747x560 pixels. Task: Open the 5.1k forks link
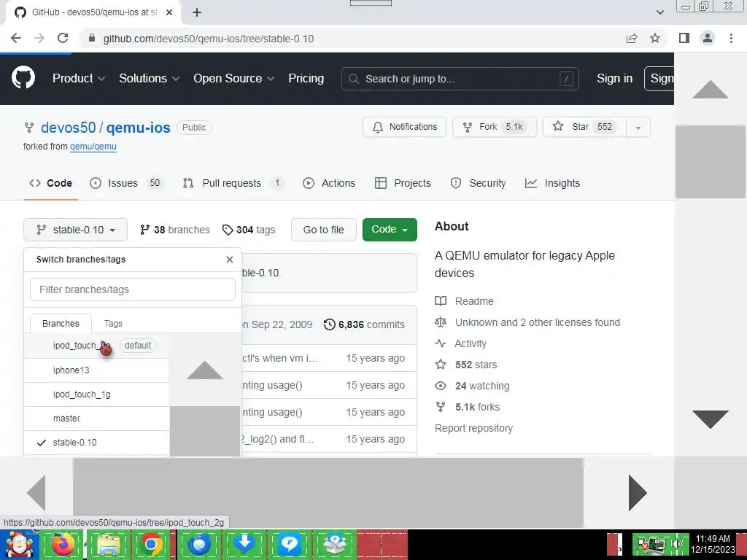point(468,407)
